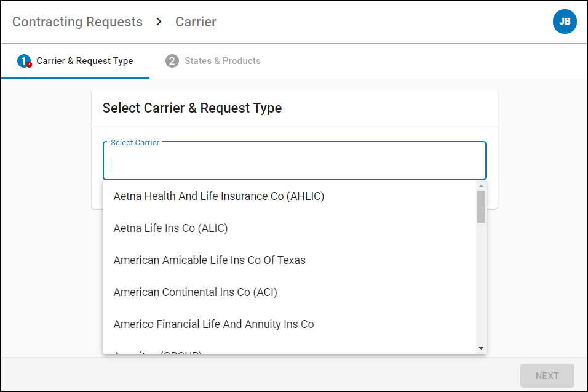Choose Americo Financial Life And Annuity Ins Co
This screenshot has width=588, height=392.
[x=289, y=324]
